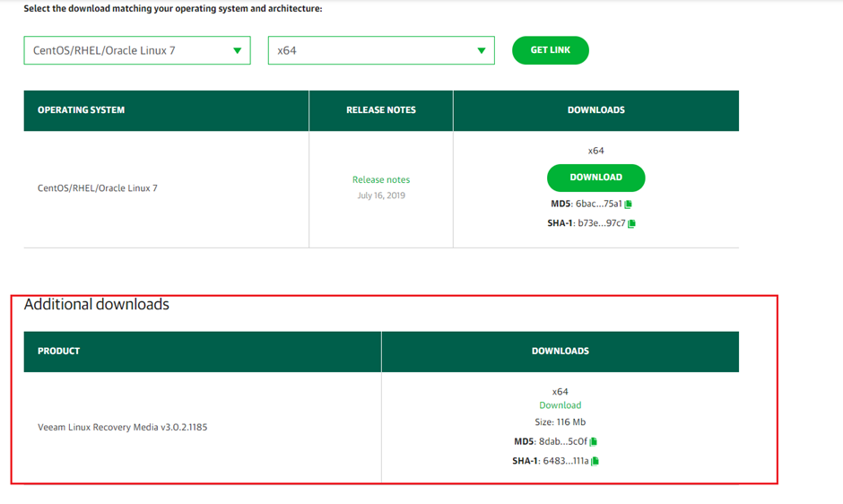This screenshot has width=843, height=504.
Task: Select the DOWNLOADS header in the top table
Action: click(x=595, y=110)
